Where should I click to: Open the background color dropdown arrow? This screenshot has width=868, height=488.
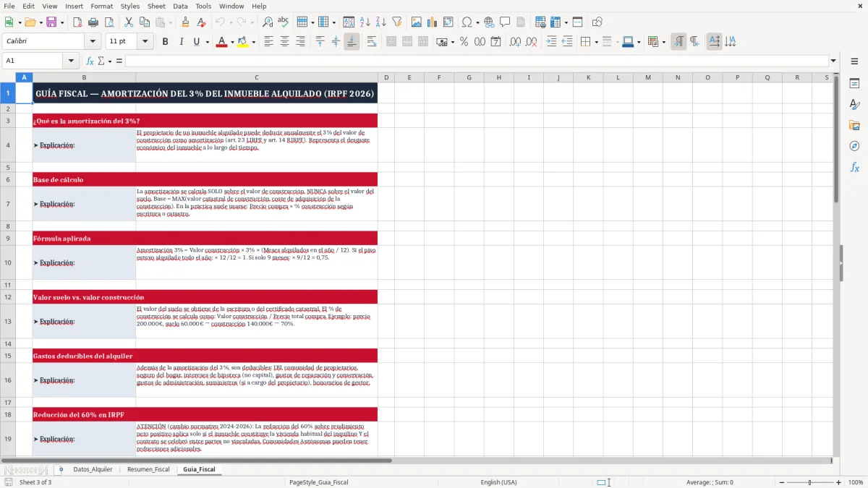[254, 42]
